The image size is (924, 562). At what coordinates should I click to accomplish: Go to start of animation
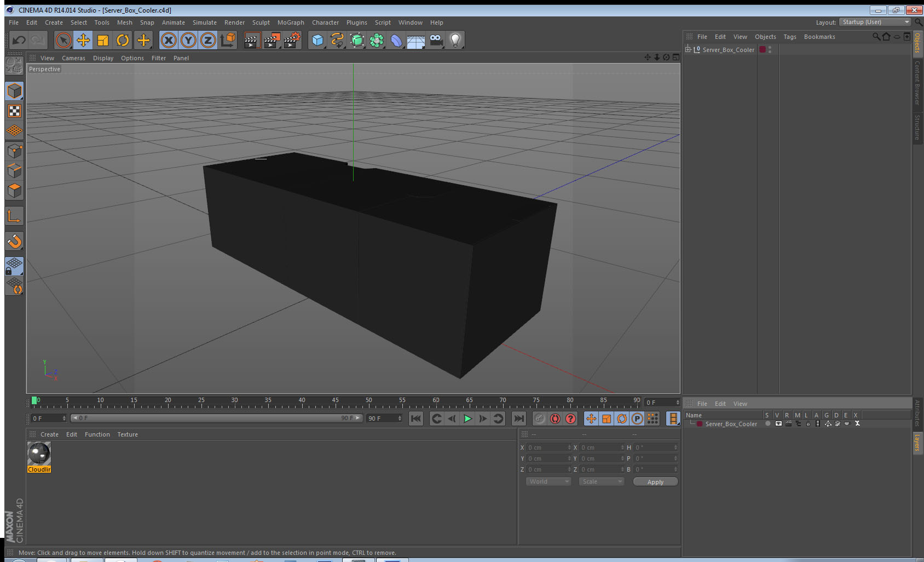pyautogui.click(x=416, y=418)
